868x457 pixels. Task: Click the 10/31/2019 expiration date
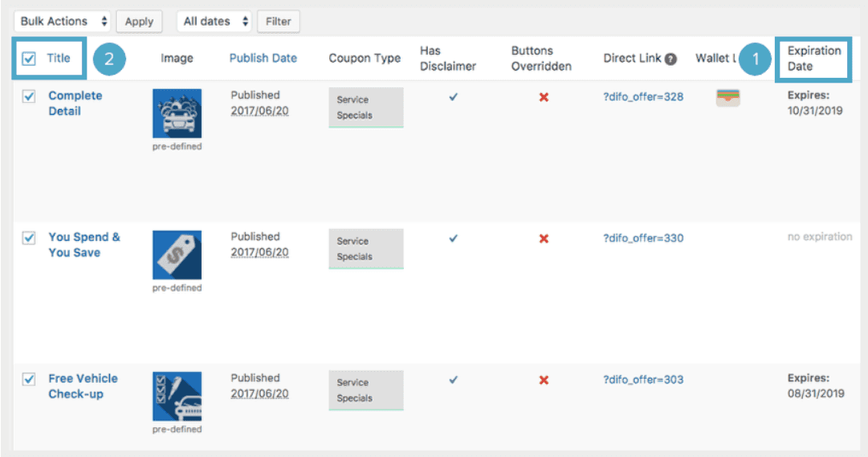[815, 111]
